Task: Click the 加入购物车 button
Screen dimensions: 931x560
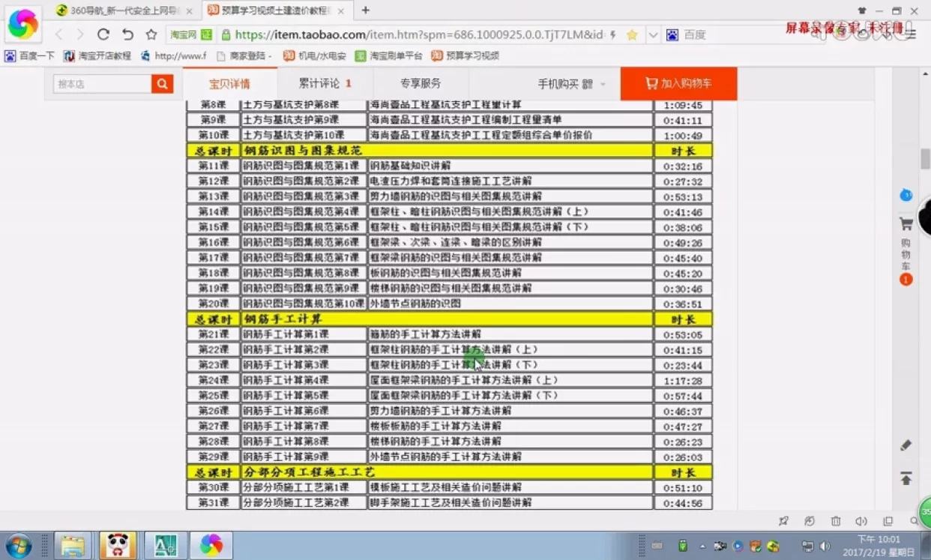Action: [678, 83]
